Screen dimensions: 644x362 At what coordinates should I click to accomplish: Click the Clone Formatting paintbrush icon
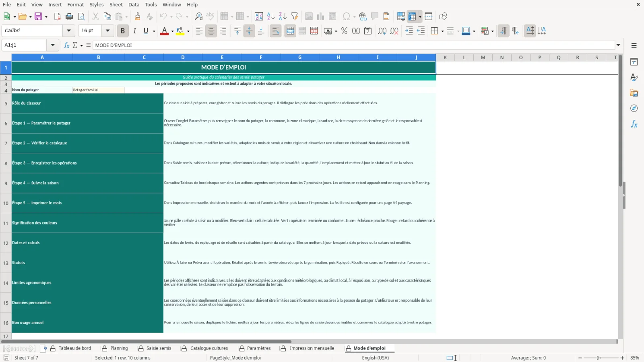pos(138,16)
